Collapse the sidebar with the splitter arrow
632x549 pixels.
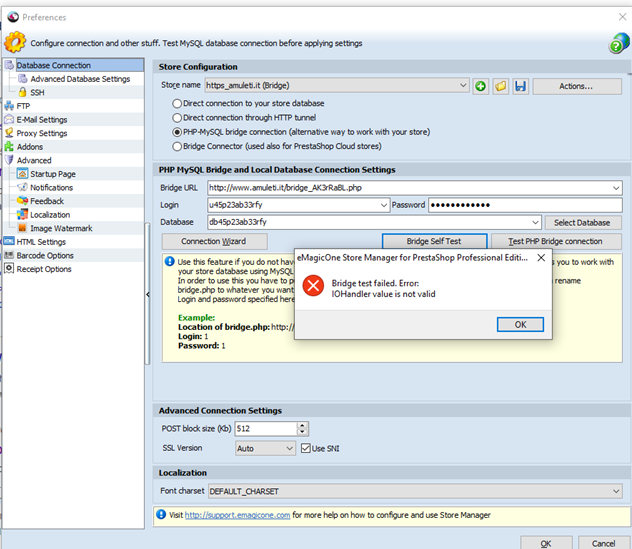click(148, 295)
